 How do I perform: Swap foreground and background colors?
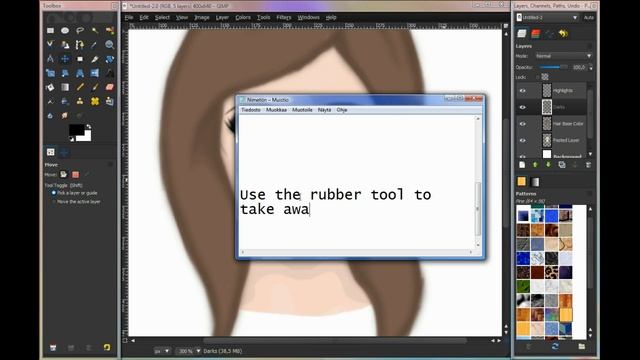pyautogui.click(x=89, y=127)
